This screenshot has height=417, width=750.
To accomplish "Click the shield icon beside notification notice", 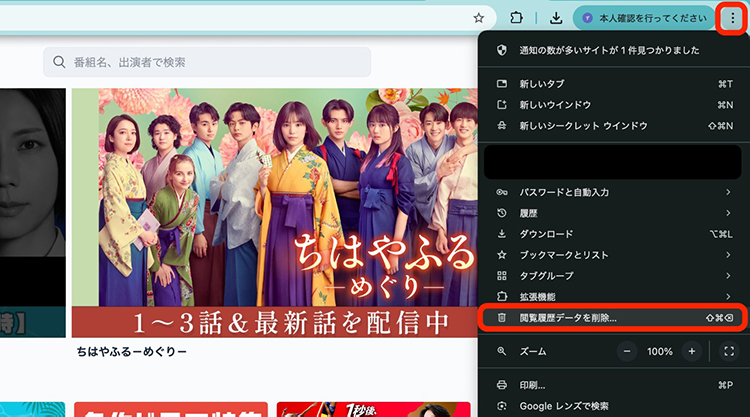I will coord(501,50).
